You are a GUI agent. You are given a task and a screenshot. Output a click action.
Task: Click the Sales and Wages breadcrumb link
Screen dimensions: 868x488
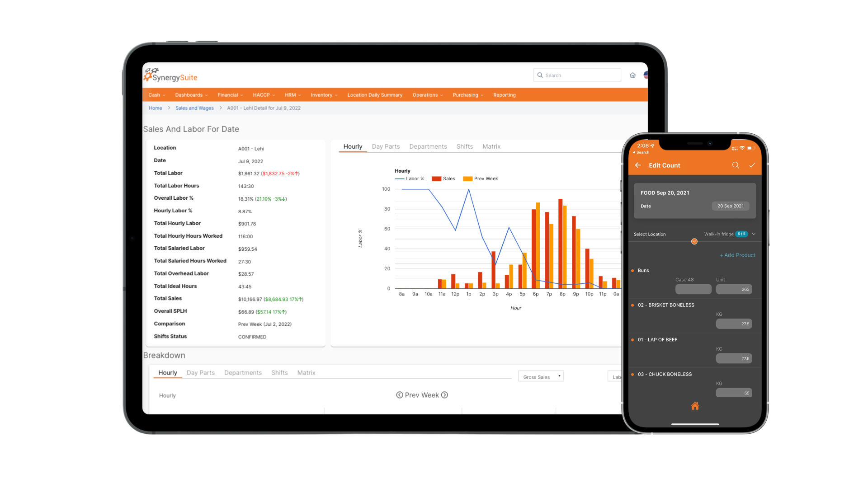tap(194, 108)
